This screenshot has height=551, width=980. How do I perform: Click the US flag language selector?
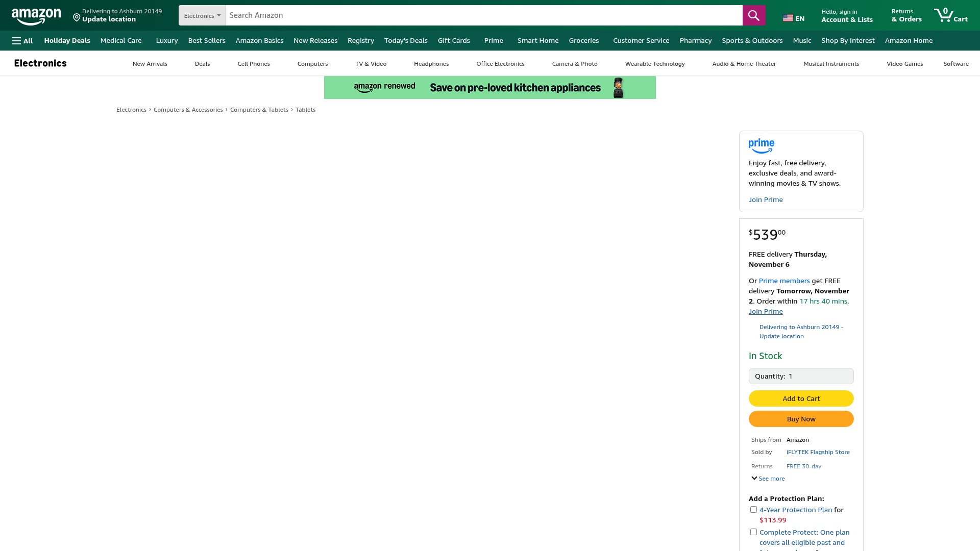[793, 18]
